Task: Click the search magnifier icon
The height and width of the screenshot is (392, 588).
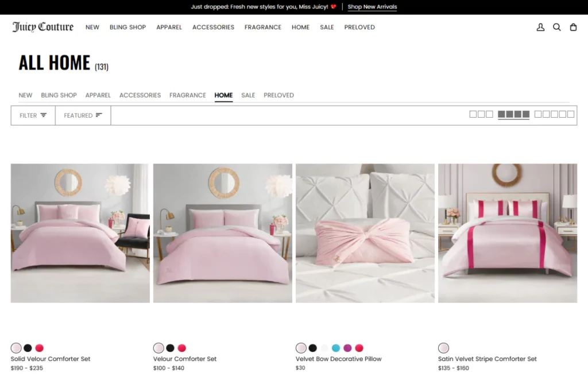Action: [556, 27]
